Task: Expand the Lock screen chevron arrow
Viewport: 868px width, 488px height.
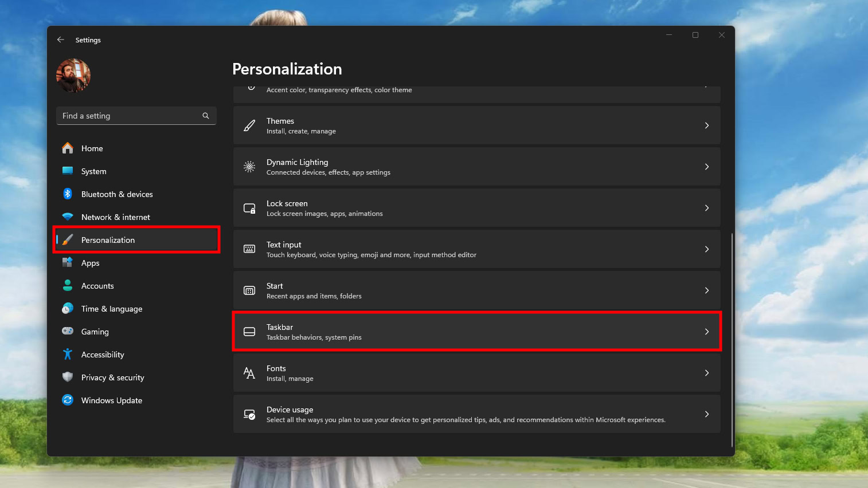Action: [x=707, y=208]
